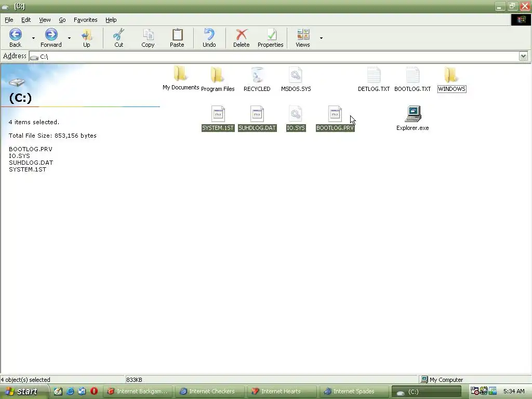Expand the Views dropdown arrow

point(321,38)
